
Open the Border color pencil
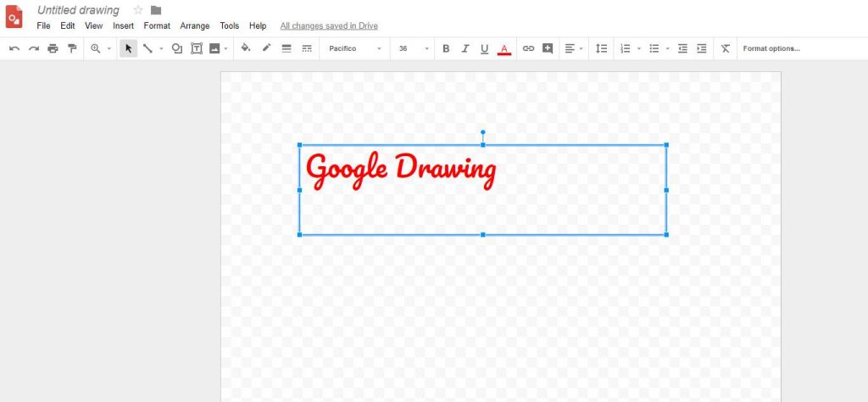(266, 48)
